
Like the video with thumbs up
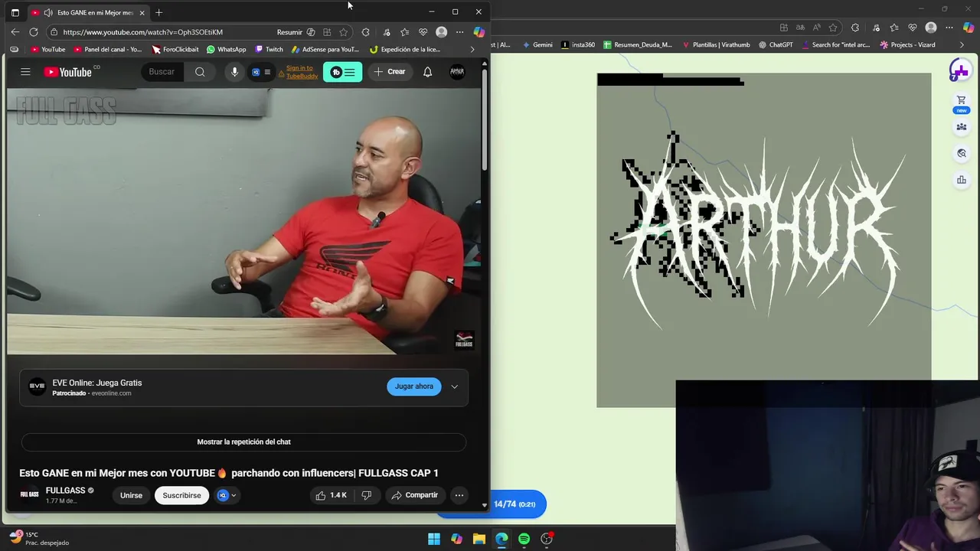pos(331,495)
